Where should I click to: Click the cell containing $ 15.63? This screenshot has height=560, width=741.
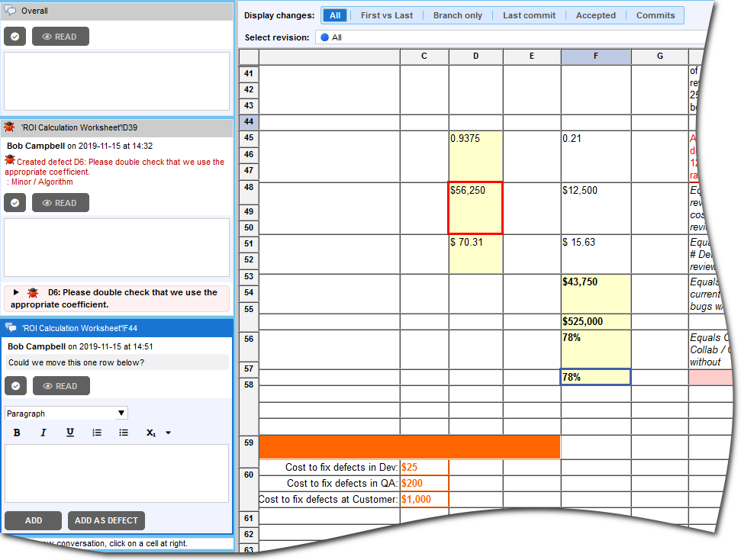click(596, 254)
